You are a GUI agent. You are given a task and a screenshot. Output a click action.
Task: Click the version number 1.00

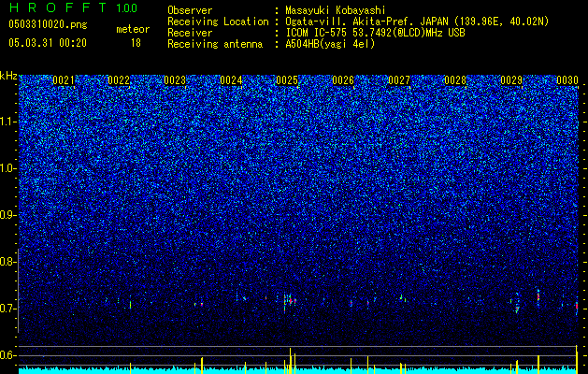[126, 7]
